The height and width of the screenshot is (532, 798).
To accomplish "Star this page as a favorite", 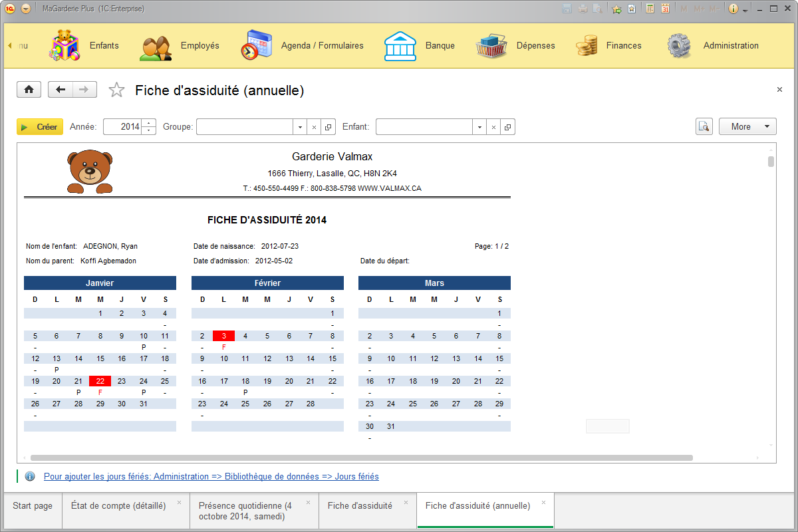I will click(116, 89).
